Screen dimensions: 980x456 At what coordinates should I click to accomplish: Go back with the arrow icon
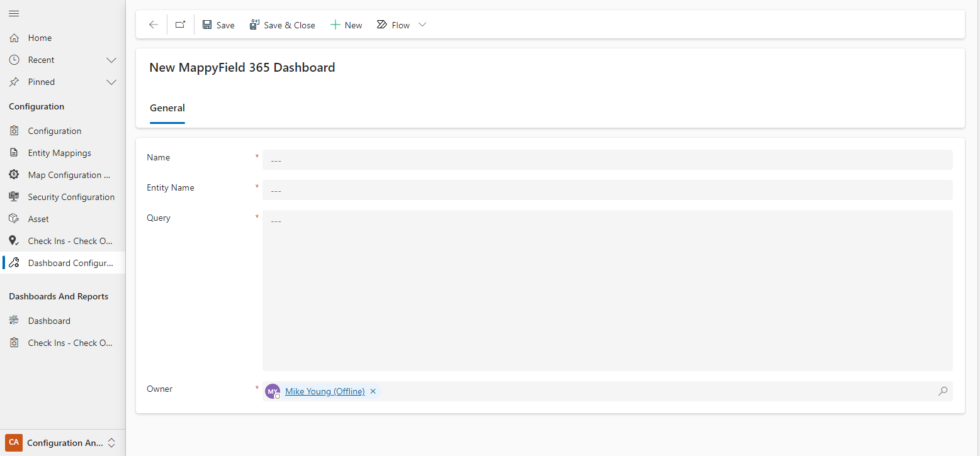point(154,25)
